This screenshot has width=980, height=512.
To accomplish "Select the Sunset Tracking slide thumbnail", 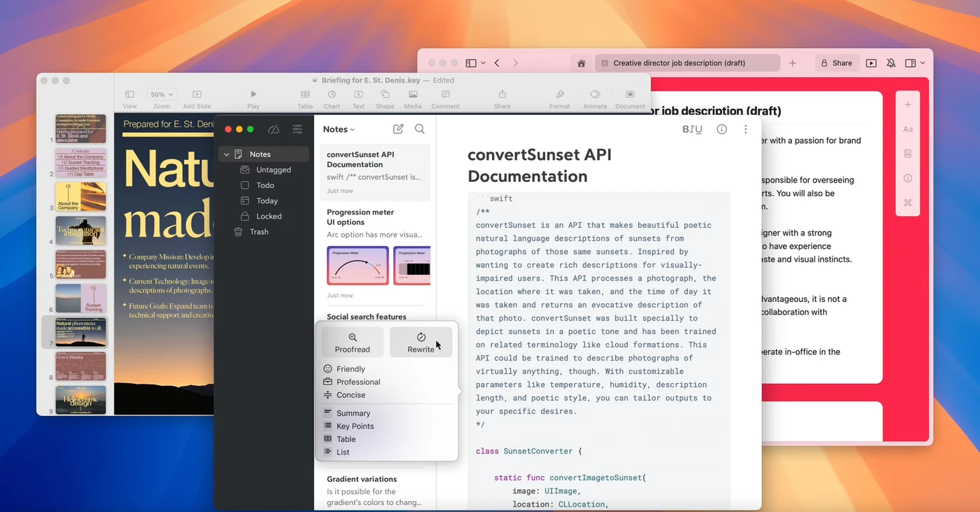I will (81, 299).
